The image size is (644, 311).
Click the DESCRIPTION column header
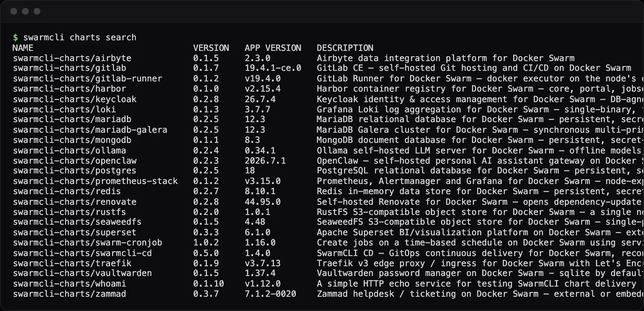point(345,48)
